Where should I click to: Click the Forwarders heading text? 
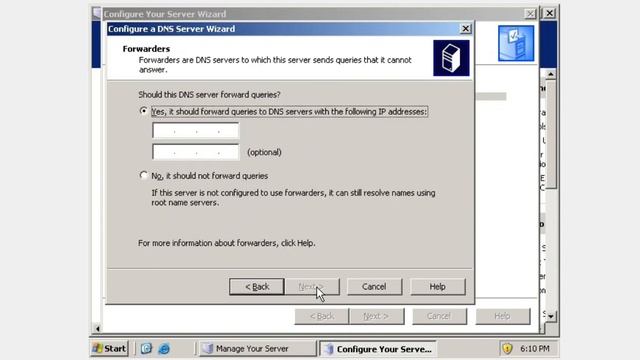[146, 49]
